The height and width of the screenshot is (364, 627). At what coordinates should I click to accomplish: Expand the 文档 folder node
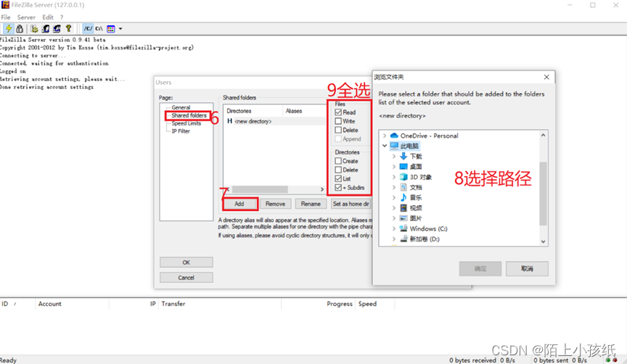[394, 187]
